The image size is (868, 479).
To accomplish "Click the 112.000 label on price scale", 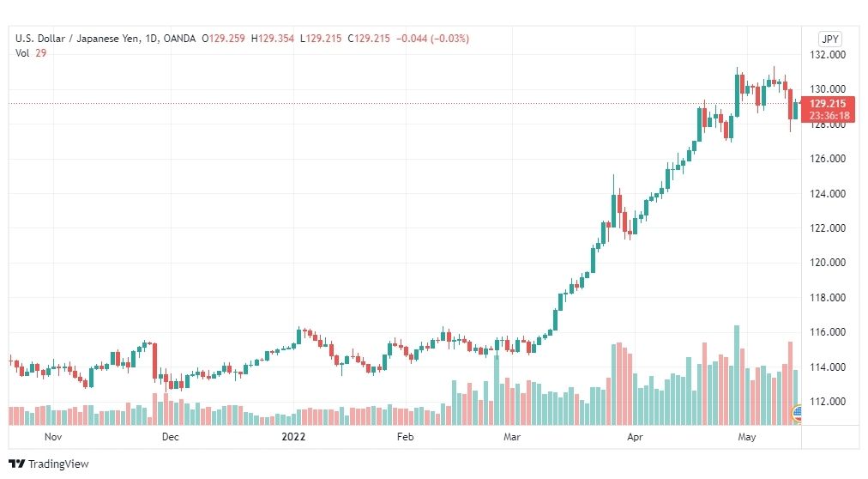I will [x=828, y=402].
